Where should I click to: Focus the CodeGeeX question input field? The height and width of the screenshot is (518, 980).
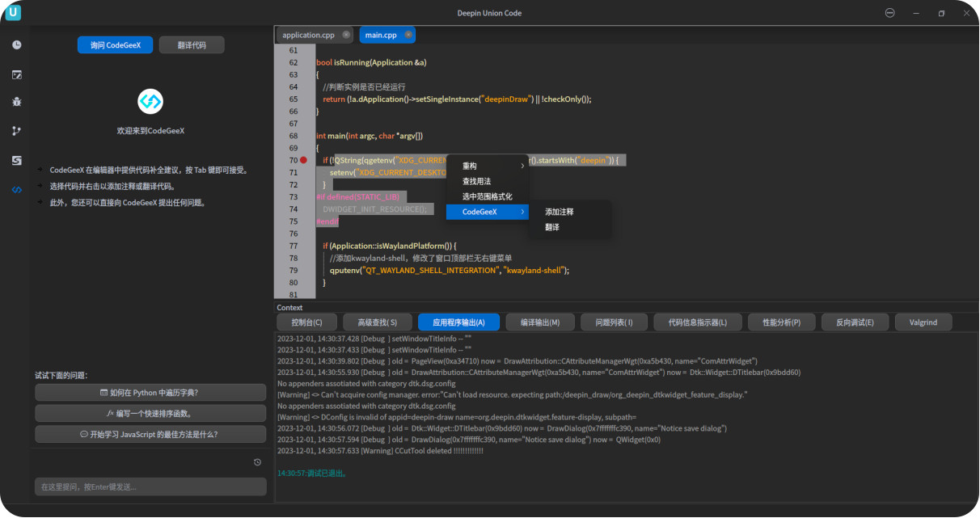click(150, 486)
